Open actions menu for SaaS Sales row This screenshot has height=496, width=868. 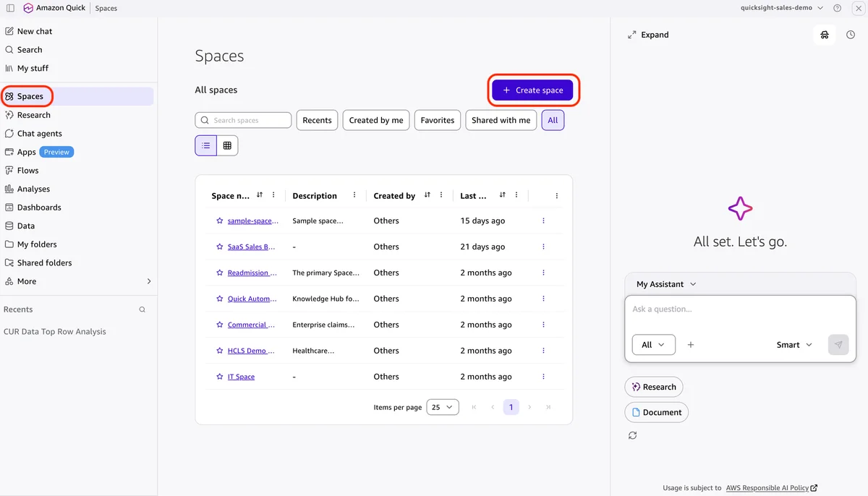pyautogui.click(x=543, y=247)
